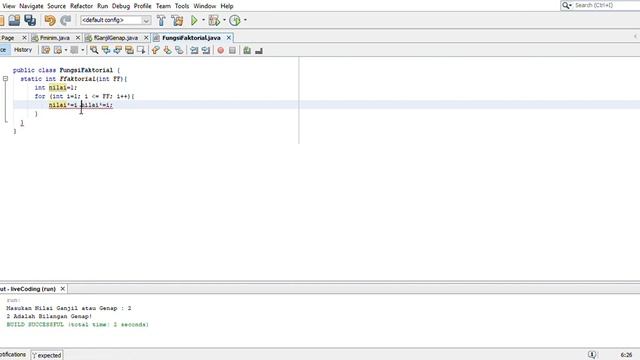
Task: Clean and Build project icon
Action: [x=177, y=20]
